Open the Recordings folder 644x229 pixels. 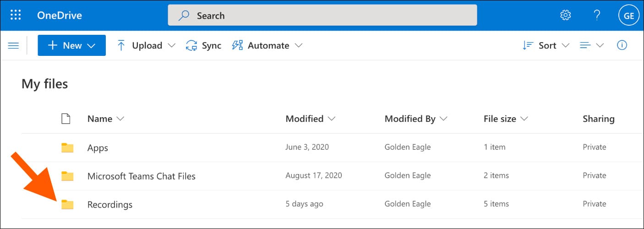110,204
